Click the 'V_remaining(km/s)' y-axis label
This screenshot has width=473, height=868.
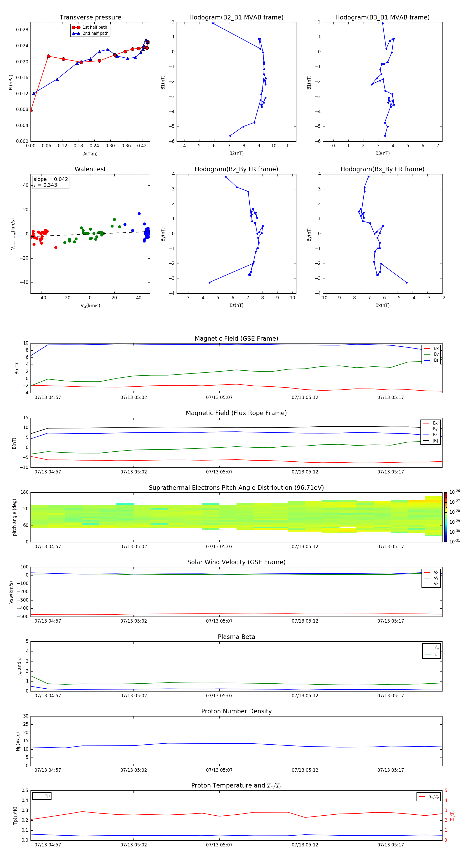coord(13,234)
